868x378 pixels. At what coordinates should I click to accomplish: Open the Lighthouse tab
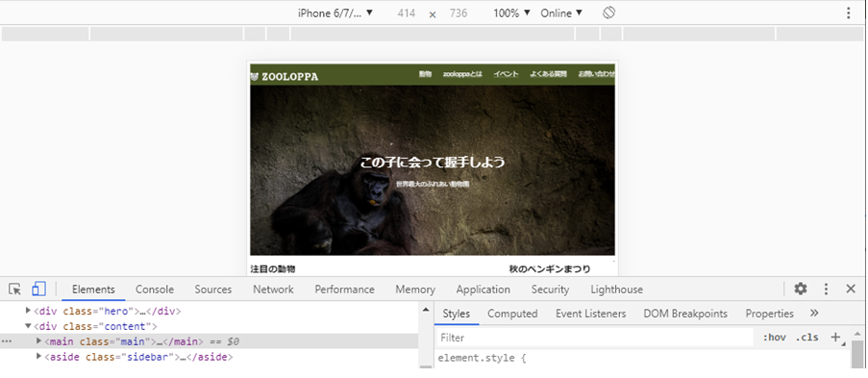617,290
